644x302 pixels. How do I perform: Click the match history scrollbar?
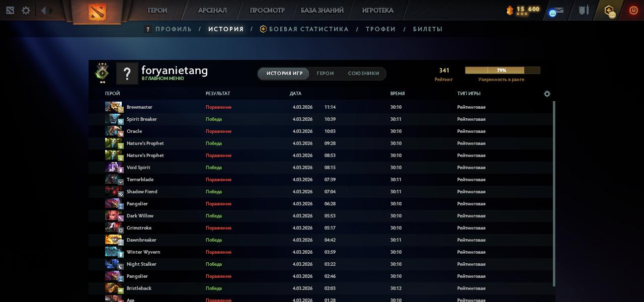coord(554,191)
